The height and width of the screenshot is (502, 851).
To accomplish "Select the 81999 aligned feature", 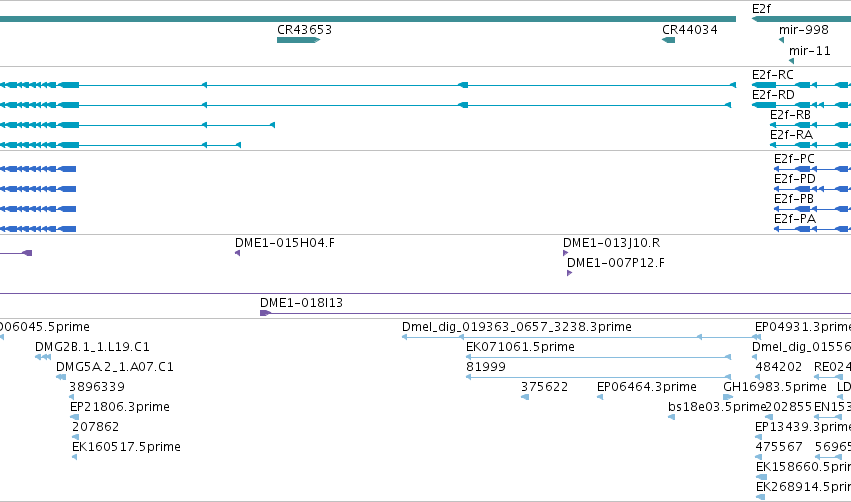I will click(x=599, y=377).
